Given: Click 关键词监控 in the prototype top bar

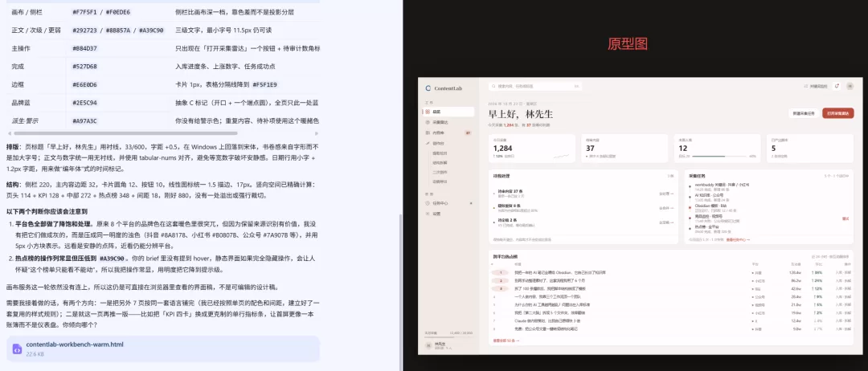Looking at the screenshot, I should tap(816, 86).
